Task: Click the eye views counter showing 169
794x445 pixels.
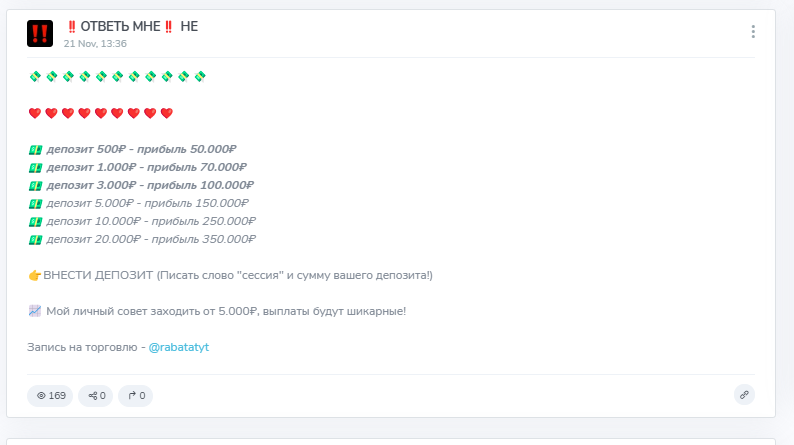Action: 51,395
